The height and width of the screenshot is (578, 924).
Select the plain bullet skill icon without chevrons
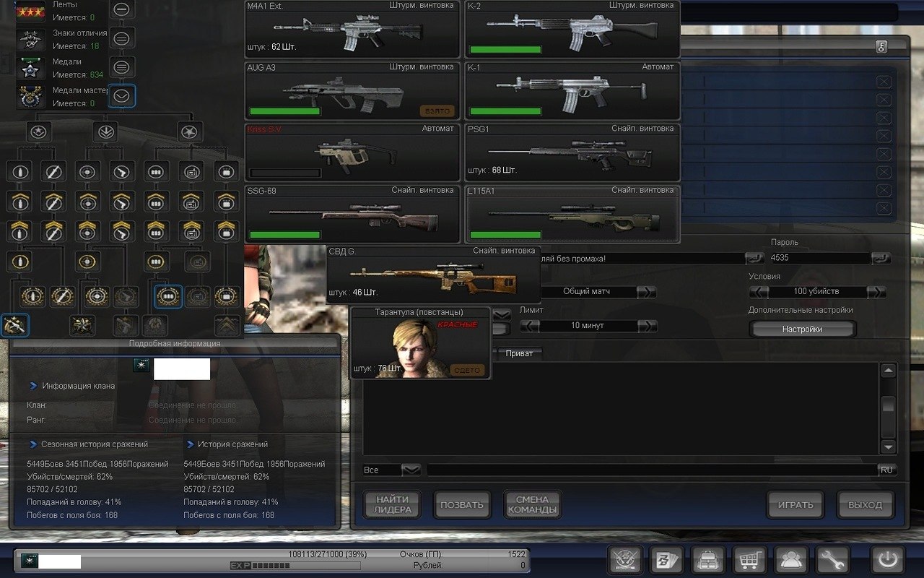(x=19, y=172)
